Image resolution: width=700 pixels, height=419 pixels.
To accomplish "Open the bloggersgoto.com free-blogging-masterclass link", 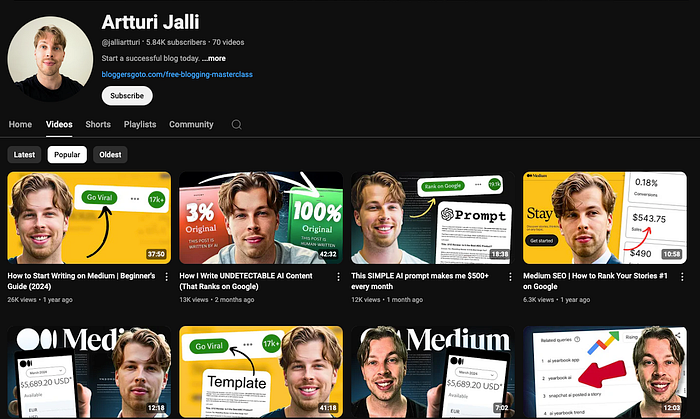I will click(177, 75).
